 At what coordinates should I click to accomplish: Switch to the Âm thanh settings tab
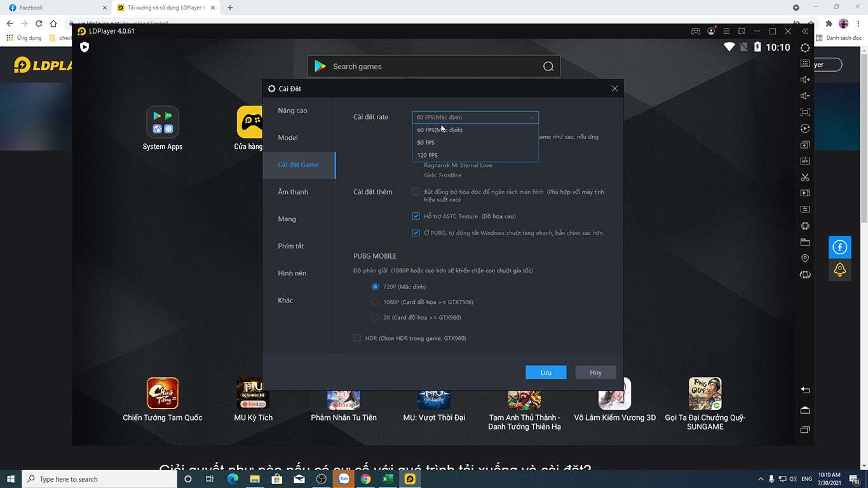(x=293, y=192)
